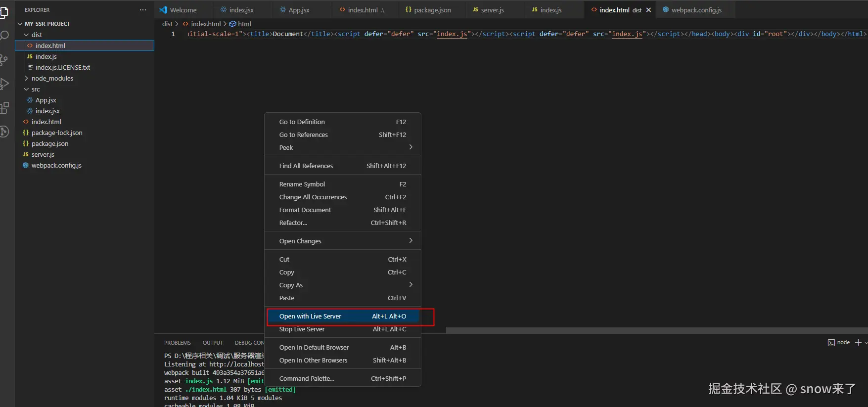Choose Rename Symbol
The height and width of the screenshot is (407, 868).
point(343,184)
